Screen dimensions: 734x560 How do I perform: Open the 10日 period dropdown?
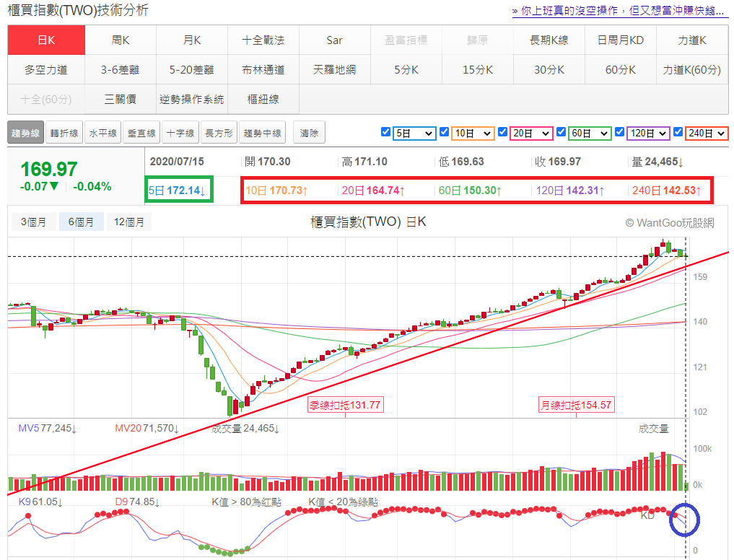pos(473,134)
